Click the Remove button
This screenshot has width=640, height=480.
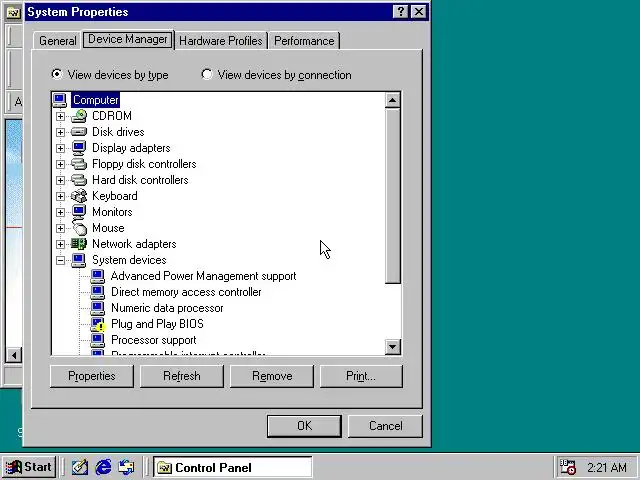click(x=272, y=376)
